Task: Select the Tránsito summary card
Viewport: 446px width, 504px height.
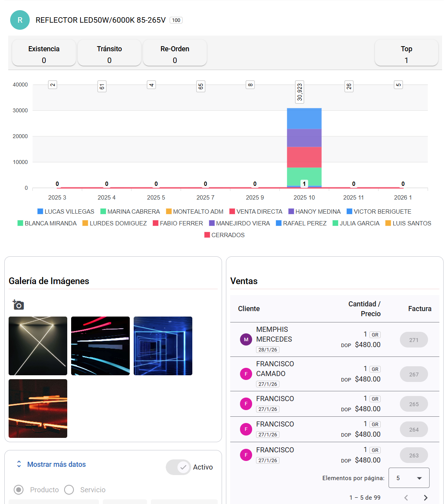Action: (x=109, y=53)
